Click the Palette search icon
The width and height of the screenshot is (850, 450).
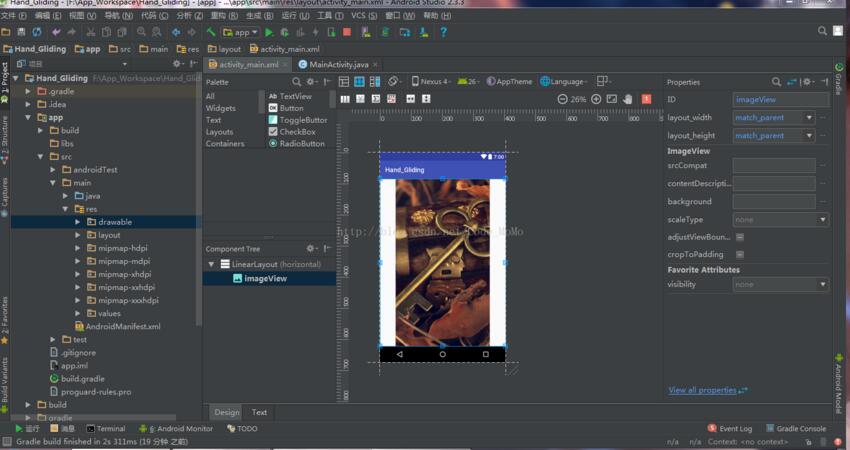(x=297, y=81)
